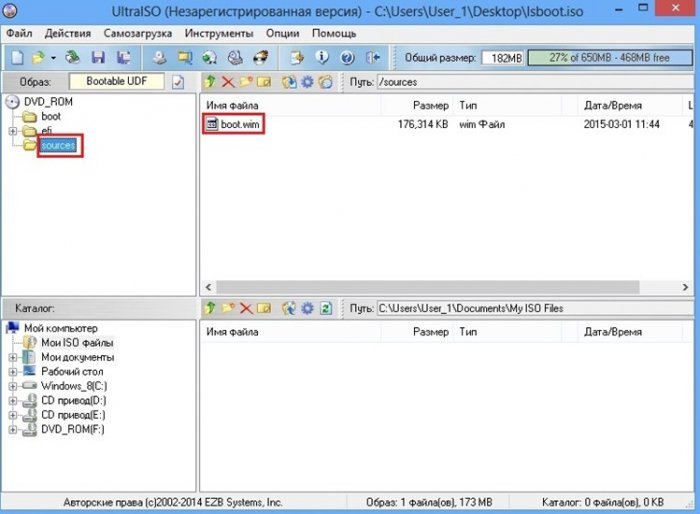Click Up arrow in image pane toolbar
Image resolution: width=700 pixels, height=514 pixels.
210,82
